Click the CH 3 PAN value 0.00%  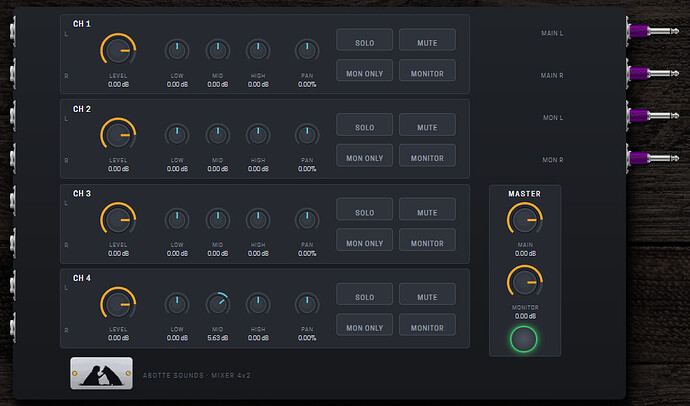coord(307,254)
